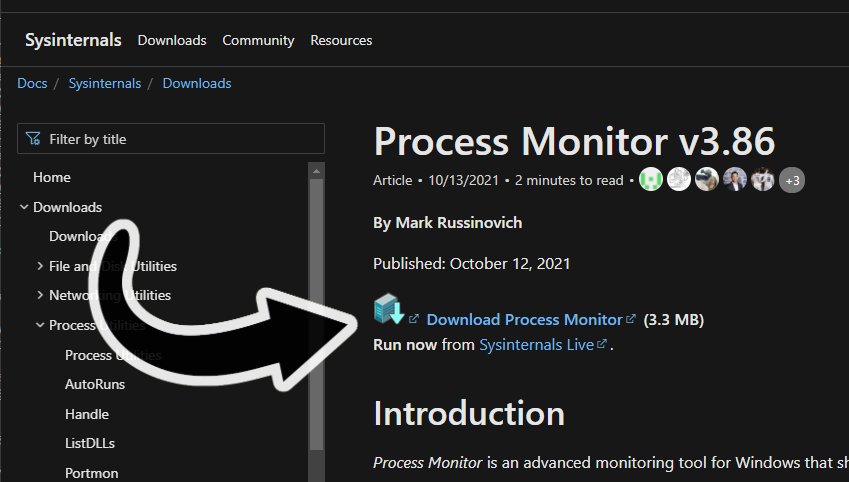This screenshot has height=482, width=849.
Task: Click the third contributor avatar
Action: (x=707, y=180)
